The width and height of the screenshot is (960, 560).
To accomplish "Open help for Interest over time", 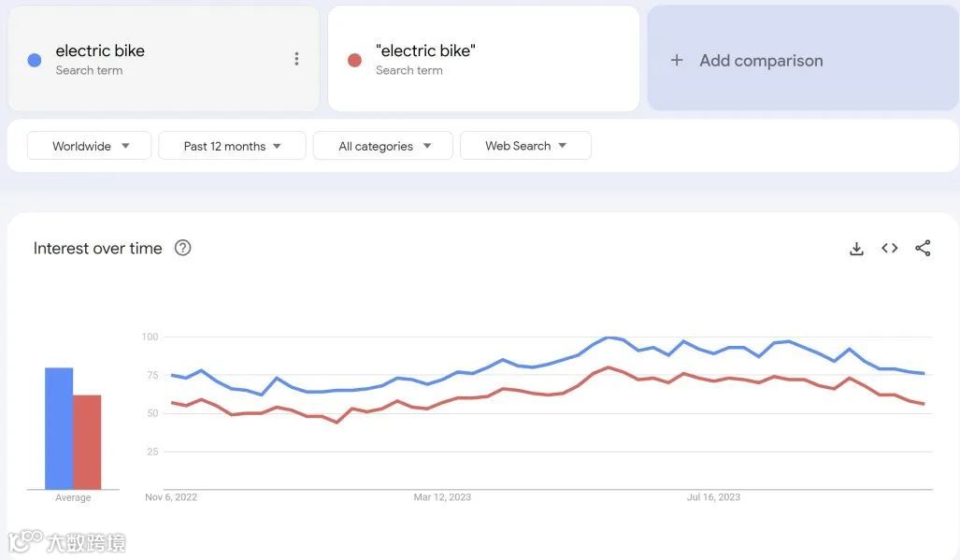I will [182, 248].
